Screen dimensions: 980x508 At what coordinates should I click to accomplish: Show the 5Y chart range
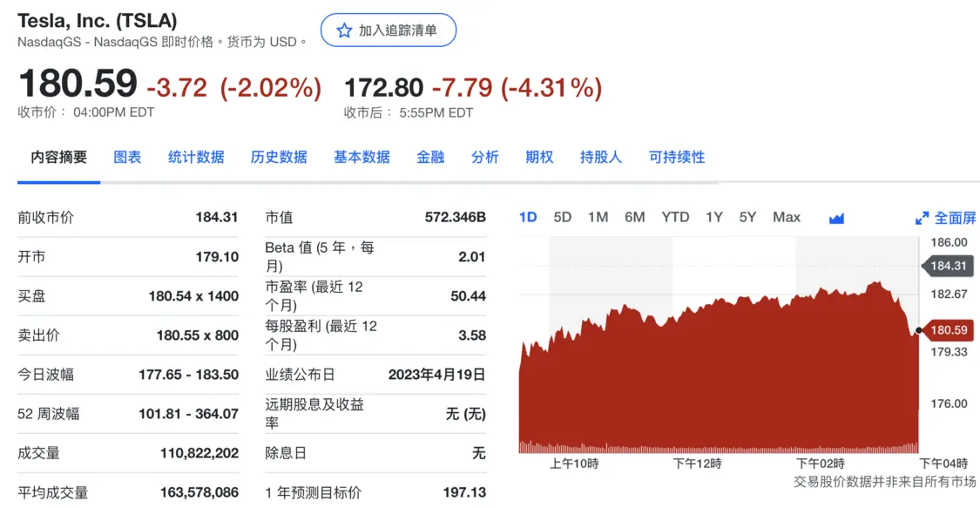747,217
